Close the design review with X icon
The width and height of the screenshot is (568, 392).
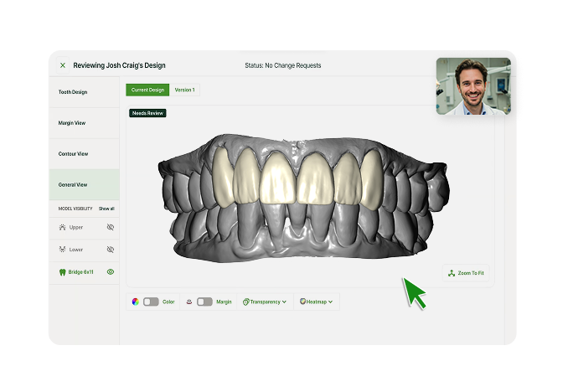click(62, 65)
